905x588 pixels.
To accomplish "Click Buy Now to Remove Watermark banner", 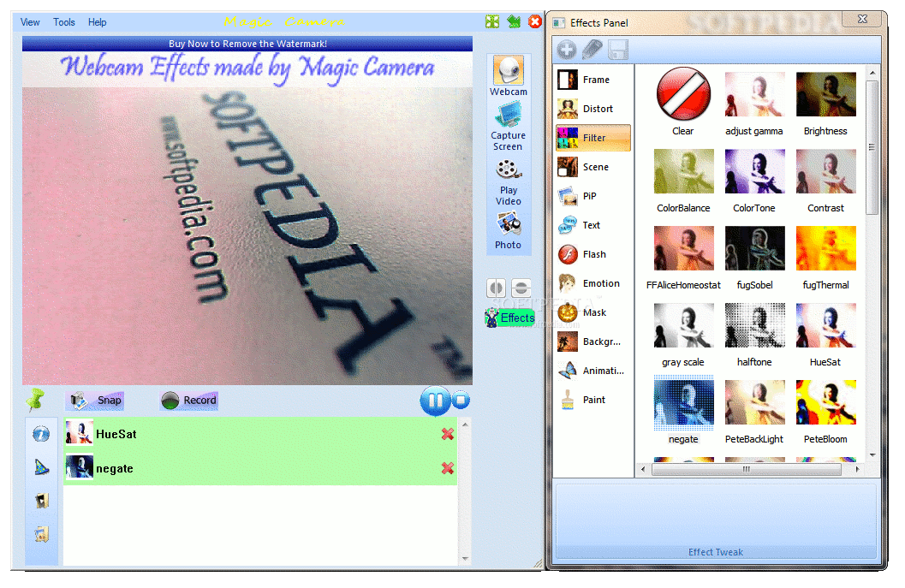I will (247, 44).
